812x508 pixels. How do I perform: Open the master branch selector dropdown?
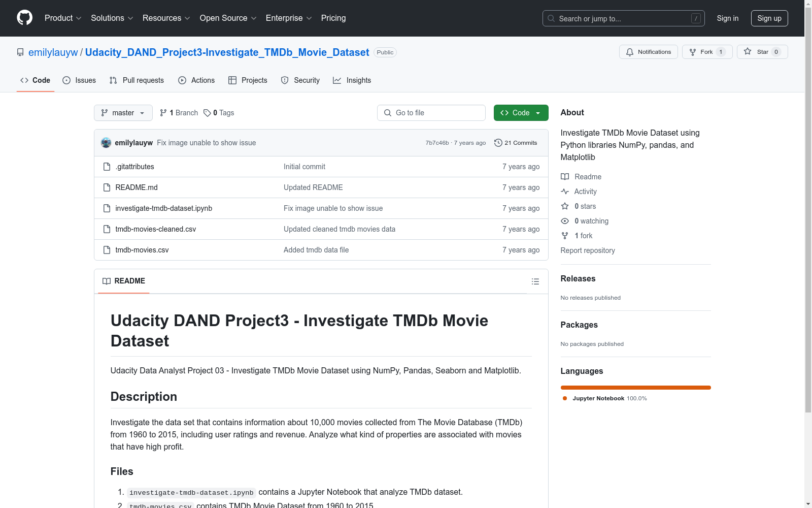point(123,113)
